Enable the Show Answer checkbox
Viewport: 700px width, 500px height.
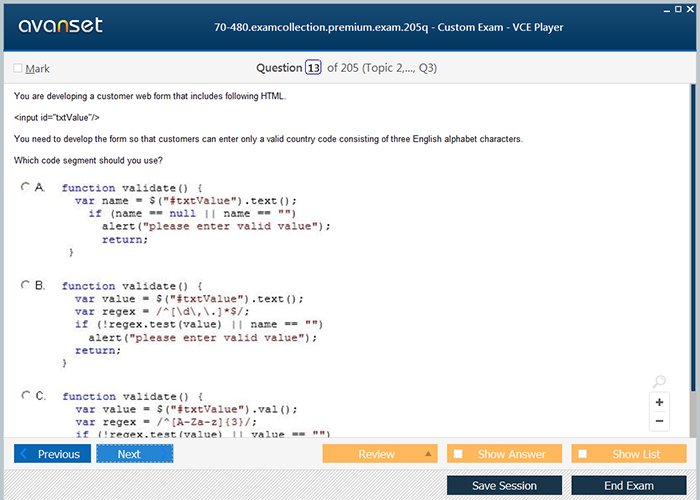coord(458,454)
